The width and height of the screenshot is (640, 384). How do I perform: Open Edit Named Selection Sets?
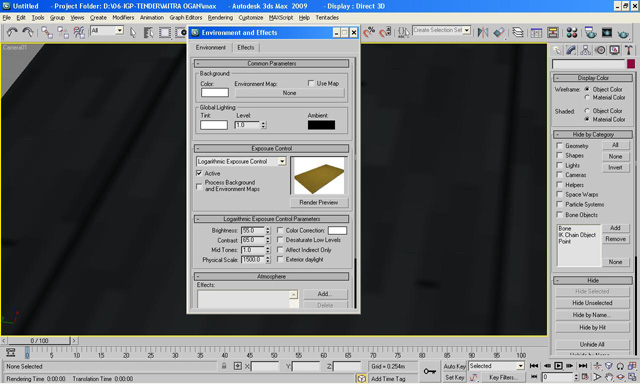(x=403, y=32)
